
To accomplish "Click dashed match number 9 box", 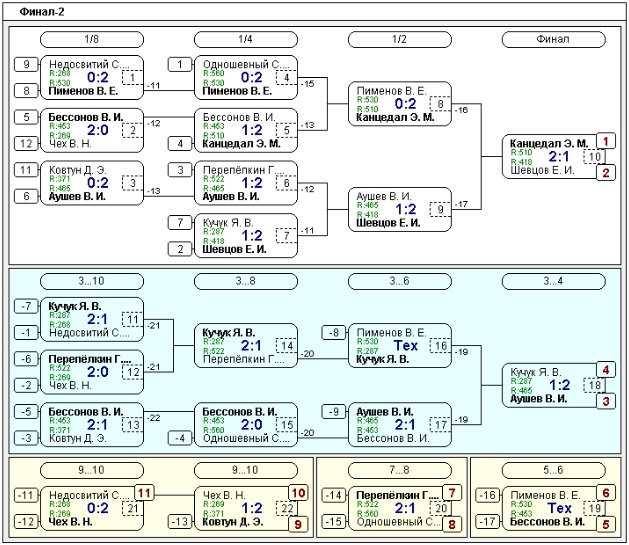I will (x=440, y=209).
